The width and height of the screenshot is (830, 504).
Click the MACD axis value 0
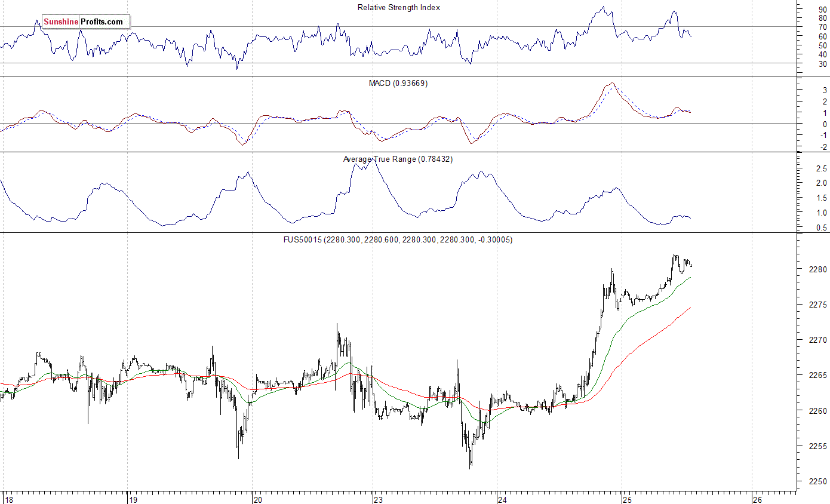click(x=825, y=124)
